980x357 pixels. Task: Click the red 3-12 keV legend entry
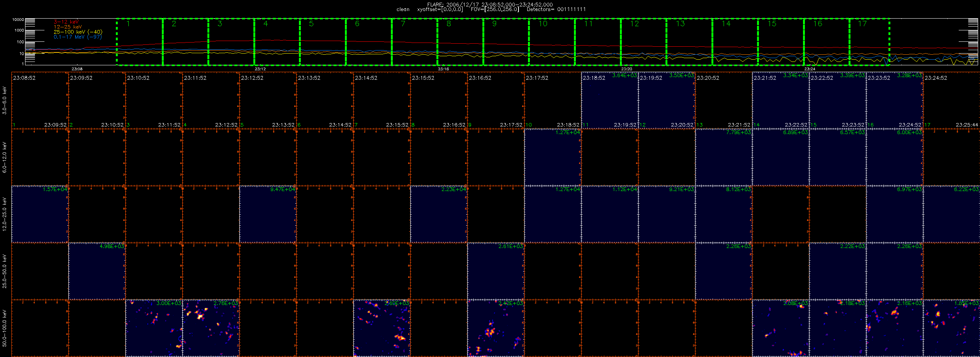click(x=66, y=22)
